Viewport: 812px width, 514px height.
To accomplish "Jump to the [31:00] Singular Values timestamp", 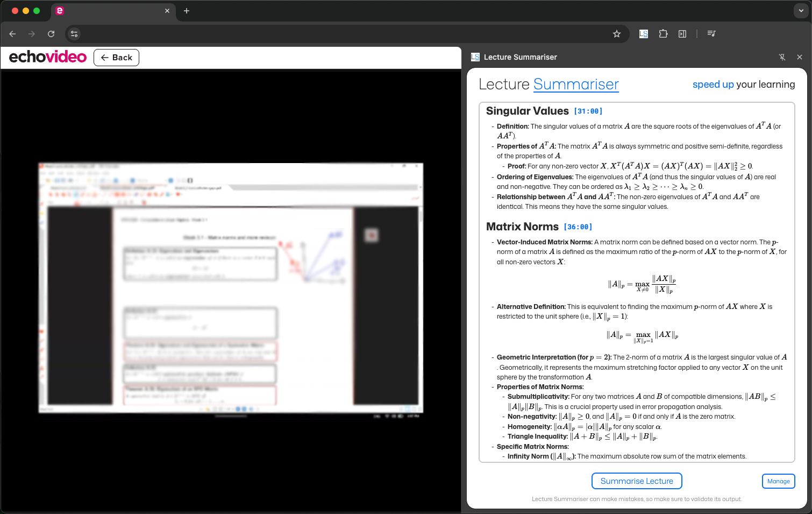I will [588, 111].
